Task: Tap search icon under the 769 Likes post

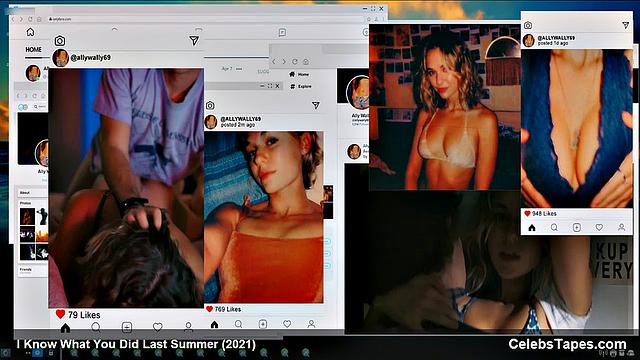Action: [x=239, y=324]
